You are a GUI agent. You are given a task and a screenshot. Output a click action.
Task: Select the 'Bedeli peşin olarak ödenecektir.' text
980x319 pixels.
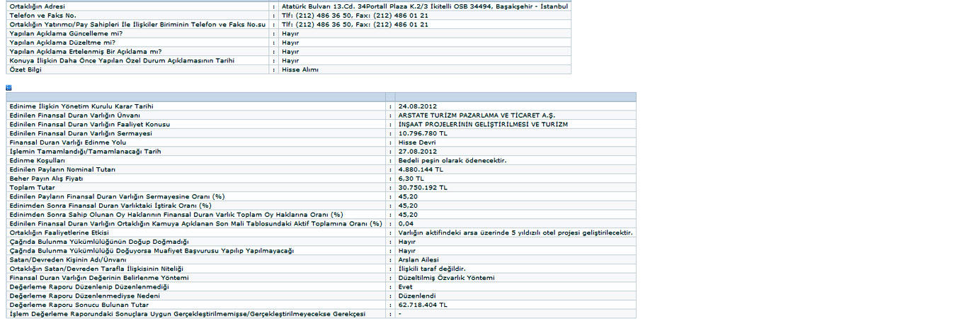[452, 160]
